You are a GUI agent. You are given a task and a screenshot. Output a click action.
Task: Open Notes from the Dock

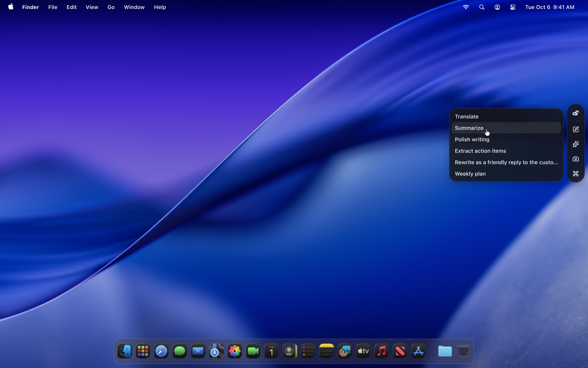pyautogui.click(x=327, y=351)
